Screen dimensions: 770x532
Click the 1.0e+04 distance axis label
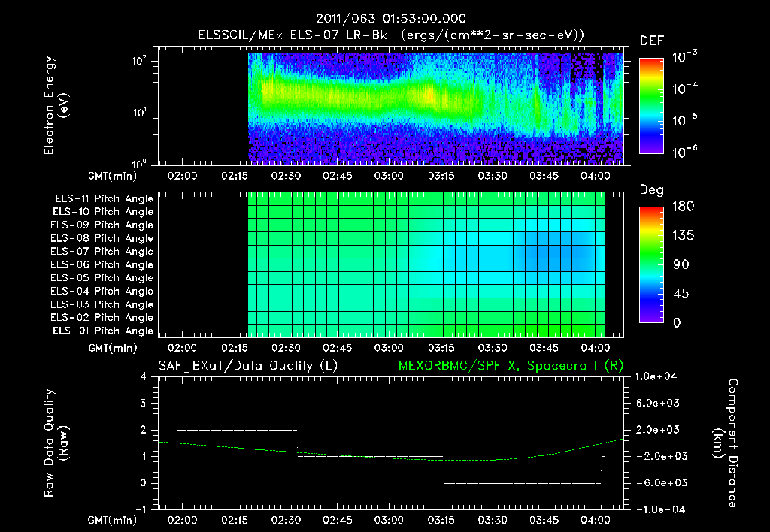[656, 377]
